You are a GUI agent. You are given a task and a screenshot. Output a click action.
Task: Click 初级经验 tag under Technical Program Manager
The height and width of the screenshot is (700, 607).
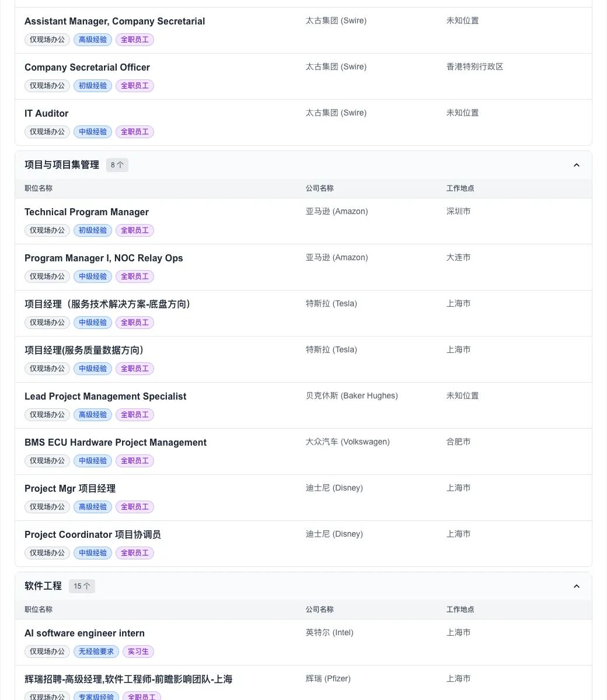click(93, 230)
